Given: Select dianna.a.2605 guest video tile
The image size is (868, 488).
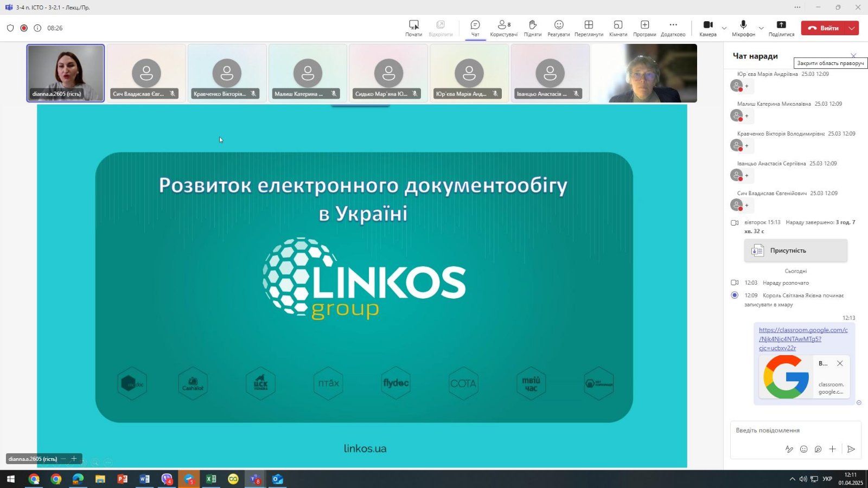Looking at the screenshot, I should [66, 73].
